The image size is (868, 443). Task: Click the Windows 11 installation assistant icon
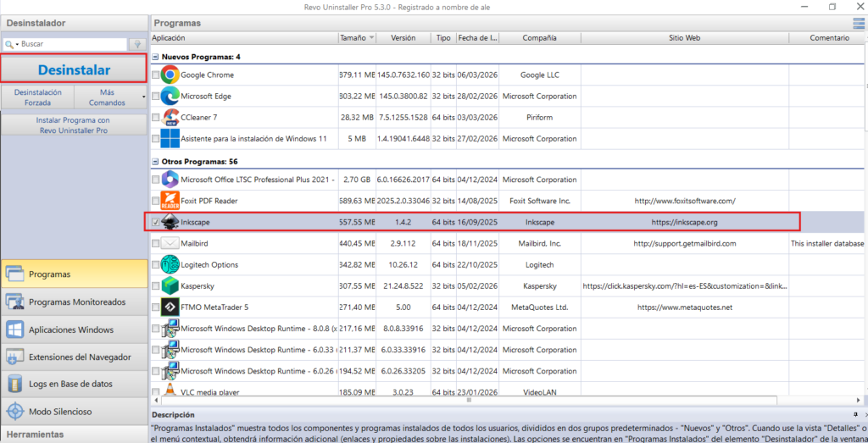pyautogui.click(x=170, y=138)
